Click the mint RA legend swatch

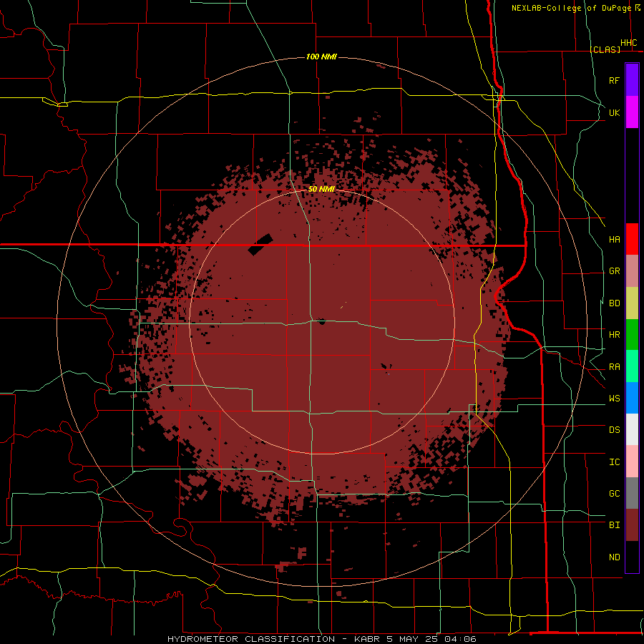[x=632, y=366]
